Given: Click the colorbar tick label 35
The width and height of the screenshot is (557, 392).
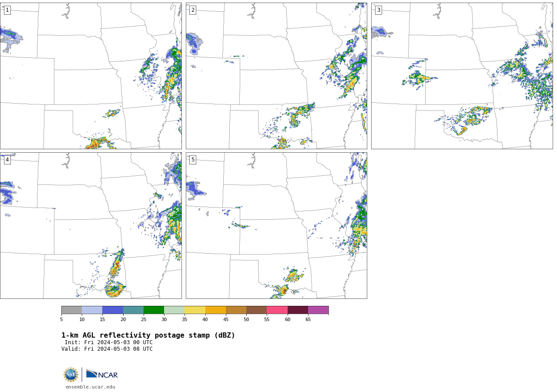Looking at the screenshot, I should coord(185,320).
